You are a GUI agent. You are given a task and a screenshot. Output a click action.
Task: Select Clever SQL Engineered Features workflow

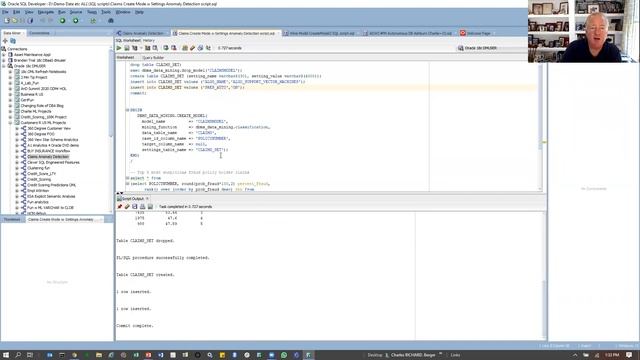click(53, 162)
